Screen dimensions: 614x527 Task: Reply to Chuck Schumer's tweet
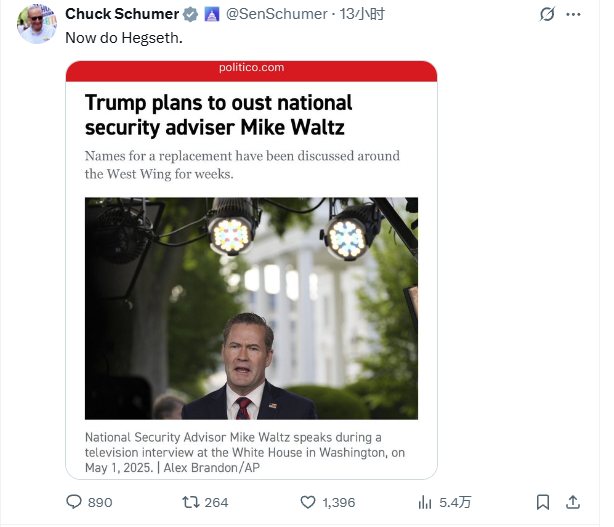point(74,502)
